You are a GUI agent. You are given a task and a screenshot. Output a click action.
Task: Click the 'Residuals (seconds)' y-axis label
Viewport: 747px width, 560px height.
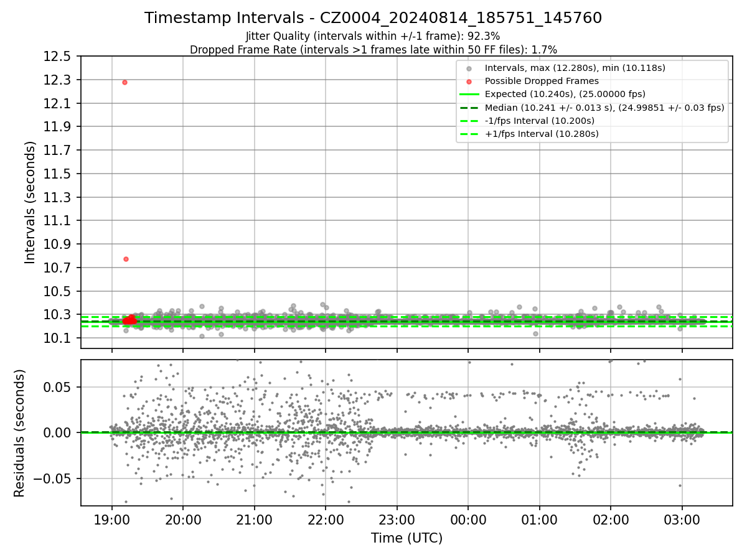click(19, 433)
